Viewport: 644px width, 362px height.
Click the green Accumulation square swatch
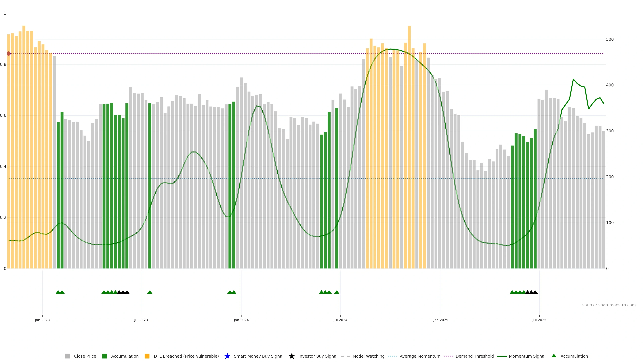[x=104, y=356]
